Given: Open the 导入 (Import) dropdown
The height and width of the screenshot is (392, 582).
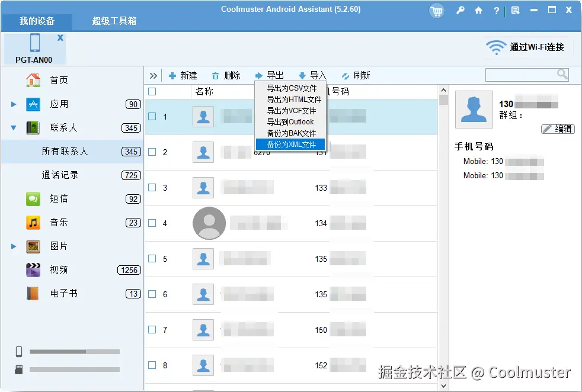Looking at the screenshot, I should pos(315,75).
